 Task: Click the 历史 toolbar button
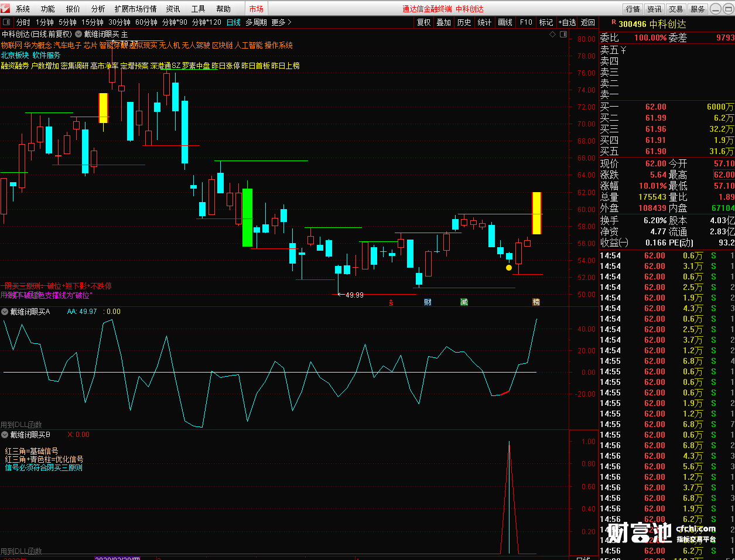coord(464,22)
